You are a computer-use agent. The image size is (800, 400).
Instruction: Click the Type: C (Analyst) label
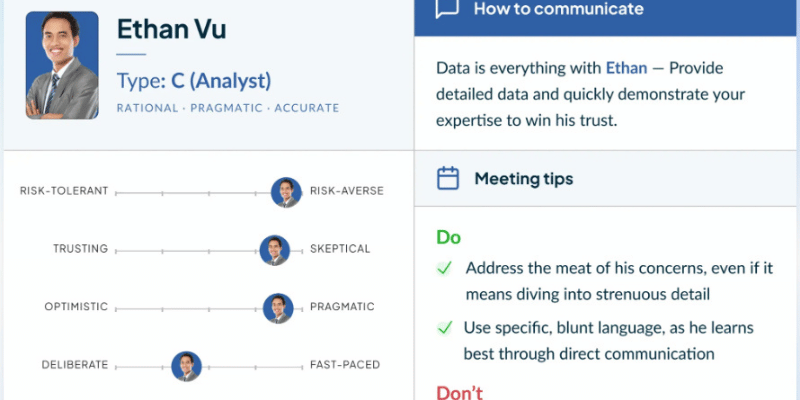(x=194, y=81)
